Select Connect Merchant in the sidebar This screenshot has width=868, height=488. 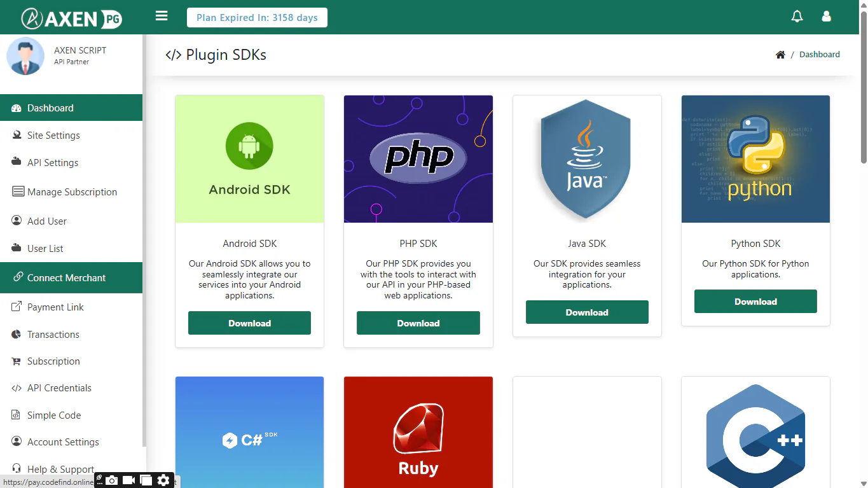point(71,277)
